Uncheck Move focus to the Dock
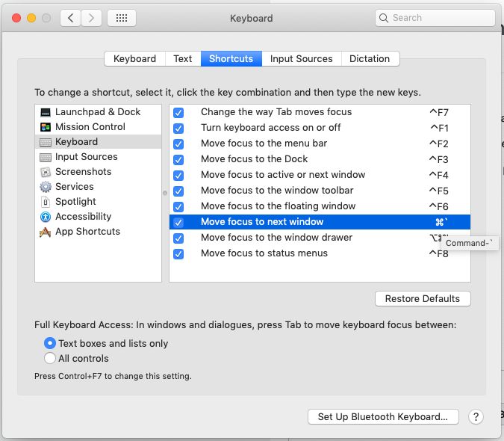 click(x=178, y=160)
